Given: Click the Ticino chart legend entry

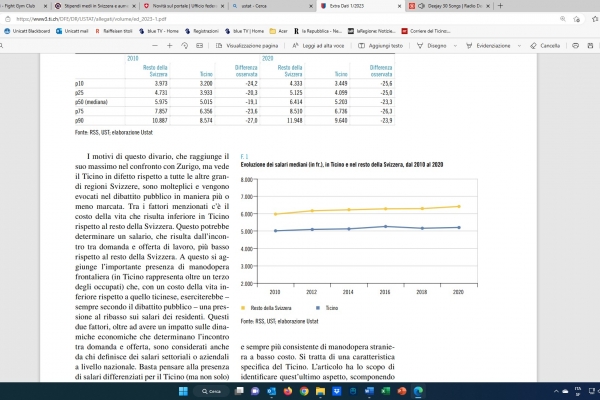Looking at the screenshot, I should click(327, 308).
